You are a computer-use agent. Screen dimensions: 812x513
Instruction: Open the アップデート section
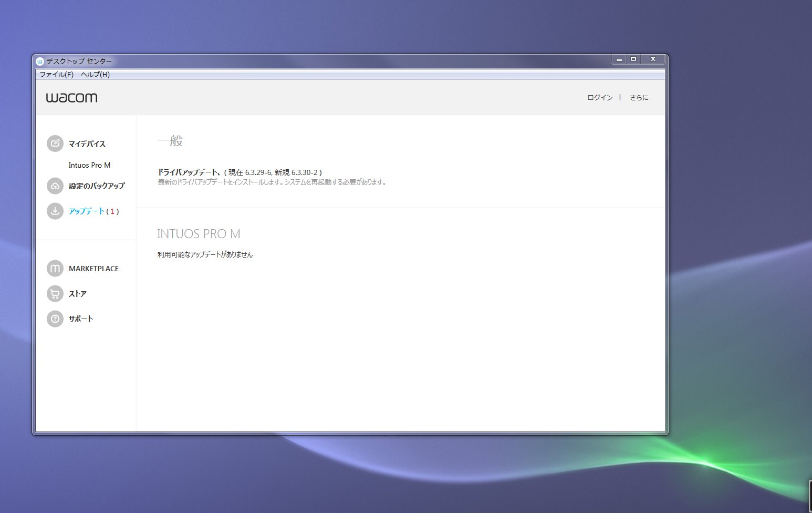pos(87,211)
